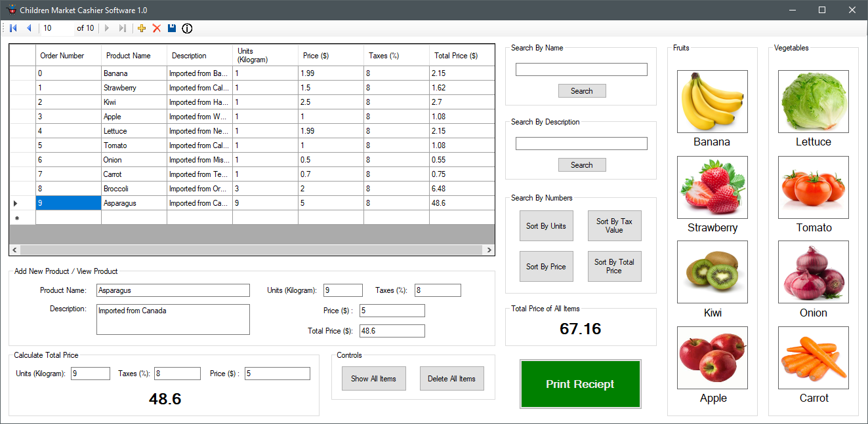Open info about icon in toolbar
Screen dimensions: 868x424
point(187,28)
